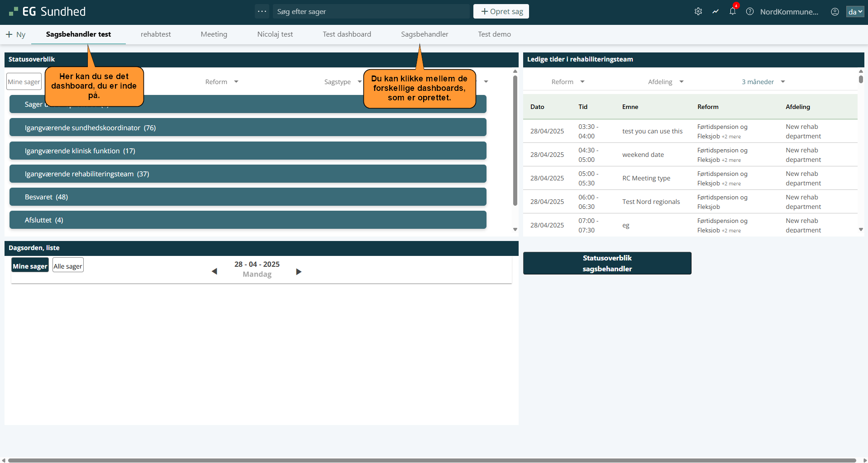Open the user profile icon
The height and width of the screenshot is (463, 868).
tap(835, 12)
